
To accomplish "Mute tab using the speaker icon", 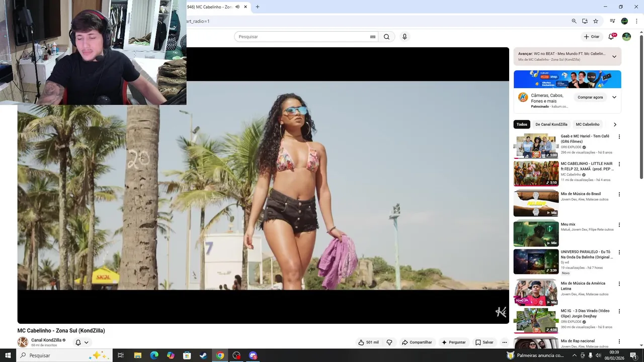I will (237, 7).
